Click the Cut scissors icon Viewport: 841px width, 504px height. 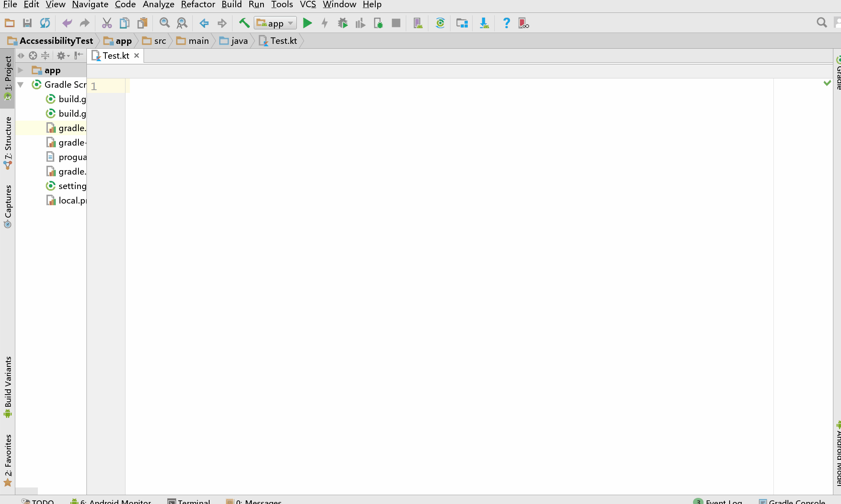point(107,23)
